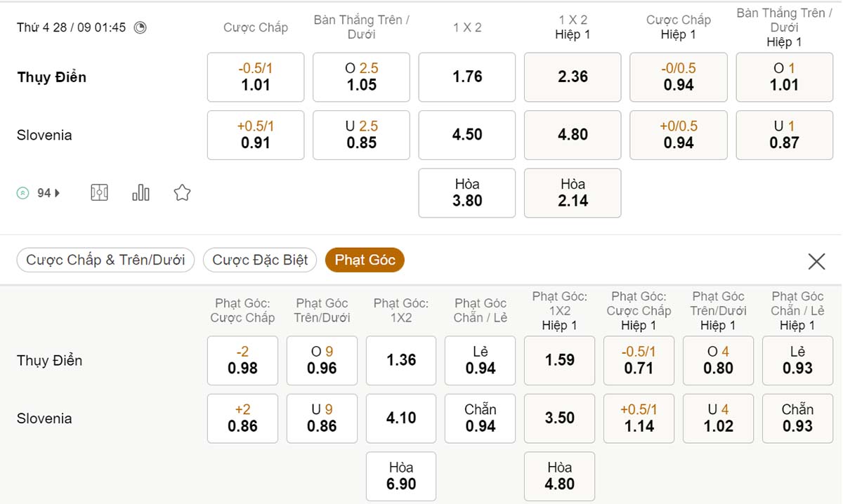
Task: Select the Lẻ 0.94 odd corners option
Action: click(480, 360)
